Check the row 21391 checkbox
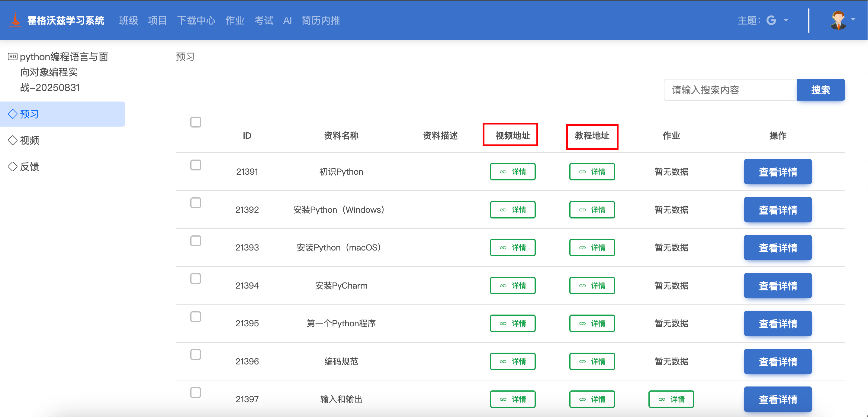This screenshot has width=868, height=417. (196, 165)
